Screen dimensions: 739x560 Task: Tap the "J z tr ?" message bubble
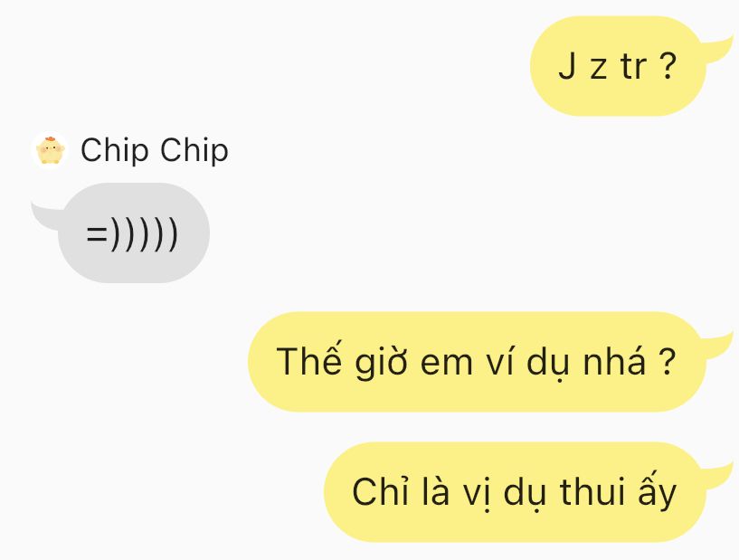coord(618,65)
